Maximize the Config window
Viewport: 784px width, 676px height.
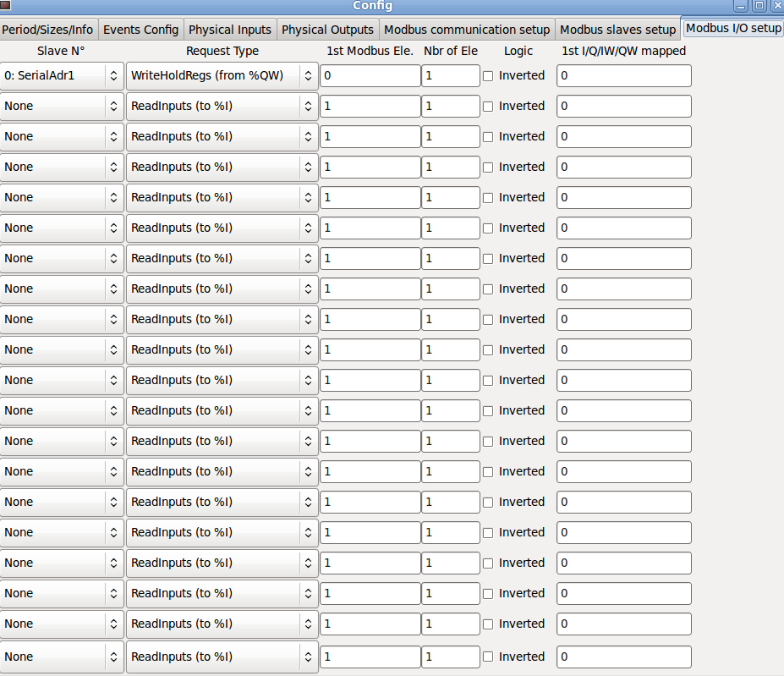tap(759, 6)
